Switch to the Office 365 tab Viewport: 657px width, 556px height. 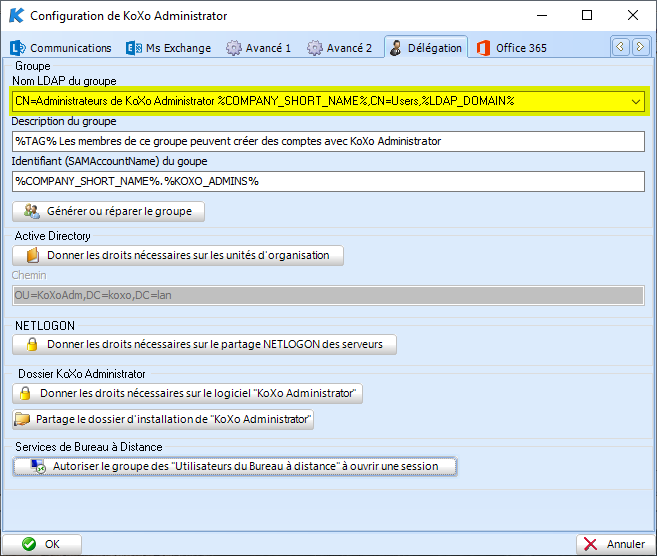(x=512, y=48)
